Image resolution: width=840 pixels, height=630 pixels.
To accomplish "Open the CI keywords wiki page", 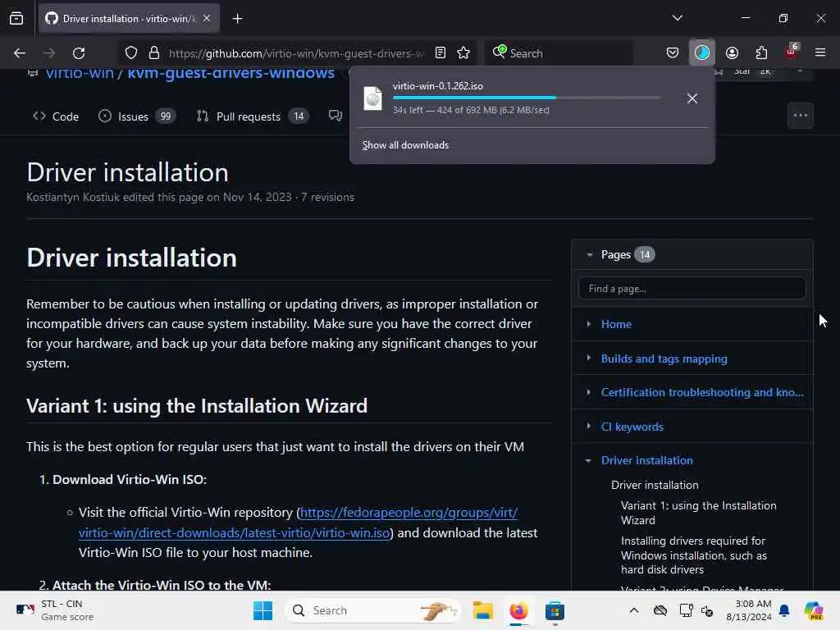I will (x=632, y=427).
